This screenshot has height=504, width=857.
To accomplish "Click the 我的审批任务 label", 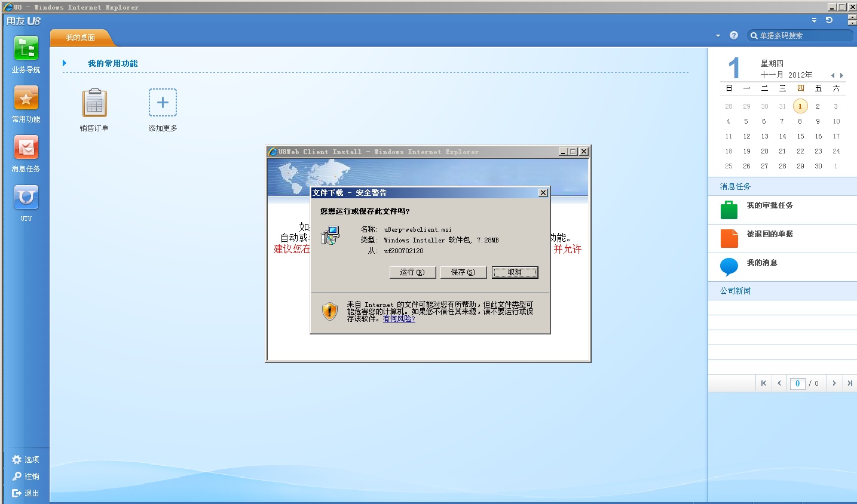I will point(770,205).
